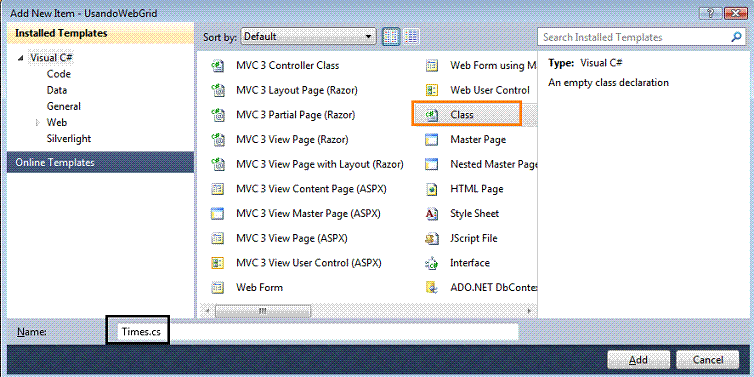Screen dimensions: 754x377
Task: Click the Web Form template icon
Action: 218,288
